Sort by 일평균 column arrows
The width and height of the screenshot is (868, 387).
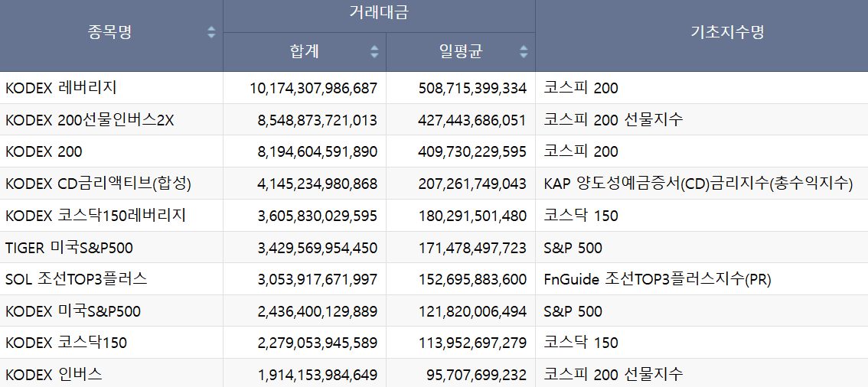pyautogui.click(x=524, y=52)
